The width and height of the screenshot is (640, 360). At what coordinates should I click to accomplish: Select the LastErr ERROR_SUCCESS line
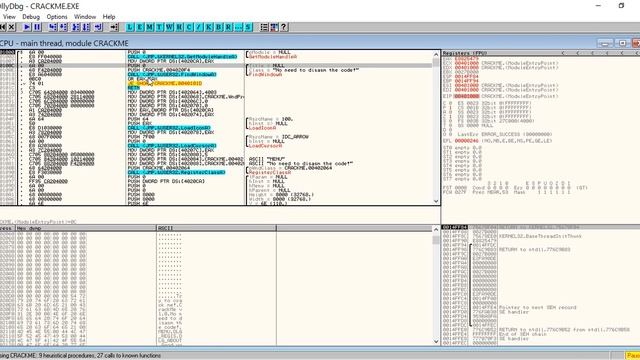click(x=504, y=134)
